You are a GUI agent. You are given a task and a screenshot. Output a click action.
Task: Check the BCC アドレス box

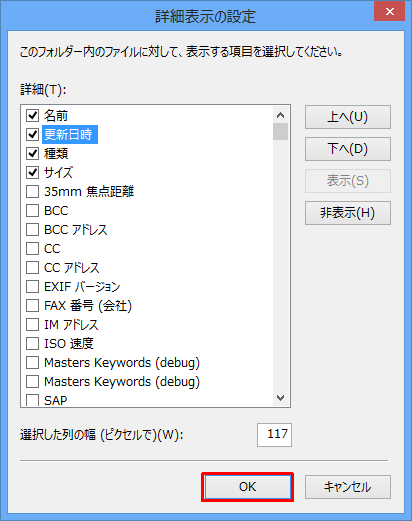coord(32,230)
